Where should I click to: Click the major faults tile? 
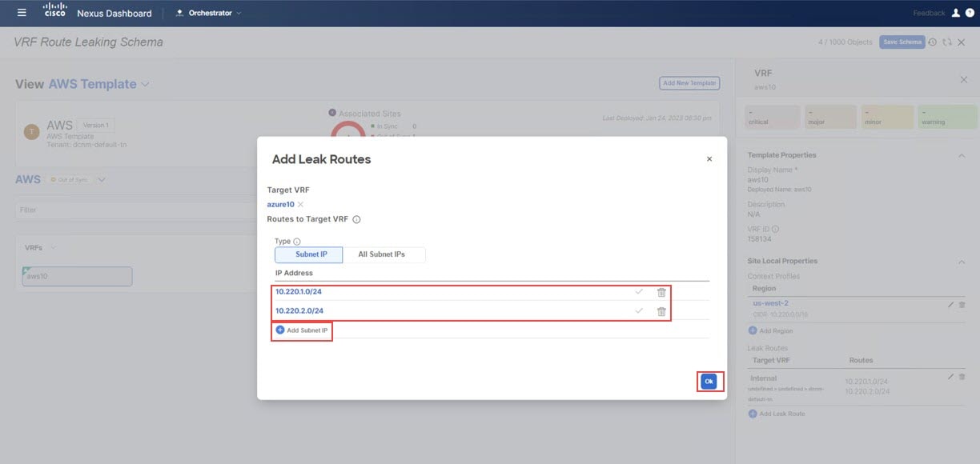[831, 117]
